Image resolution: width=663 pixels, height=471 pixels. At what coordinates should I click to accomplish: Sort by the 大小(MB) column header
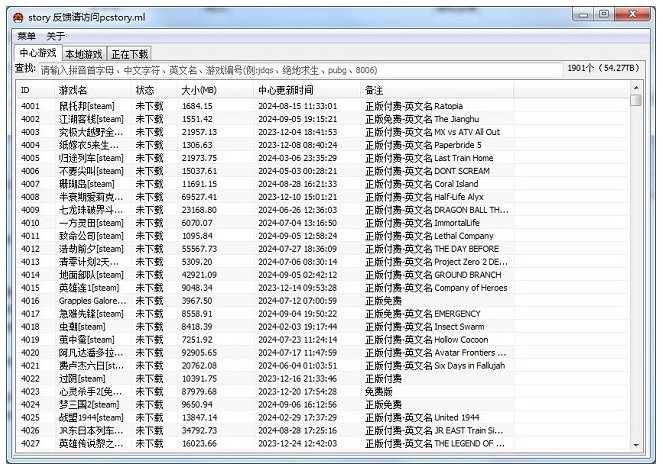pyautogui.click(x=215, y=90)
